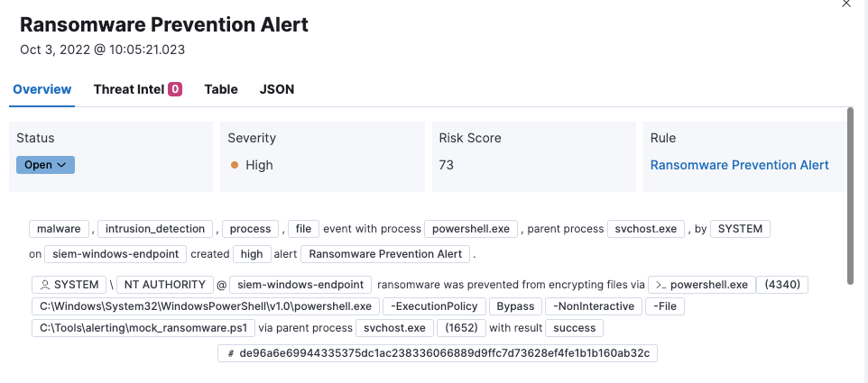
Task: Switch to the Overview tab
Action: coord(42,89)
